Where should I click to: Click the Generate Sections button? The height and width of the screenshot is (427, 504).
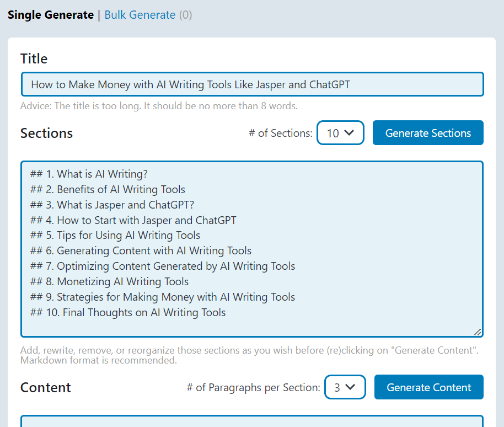(428, 133)
